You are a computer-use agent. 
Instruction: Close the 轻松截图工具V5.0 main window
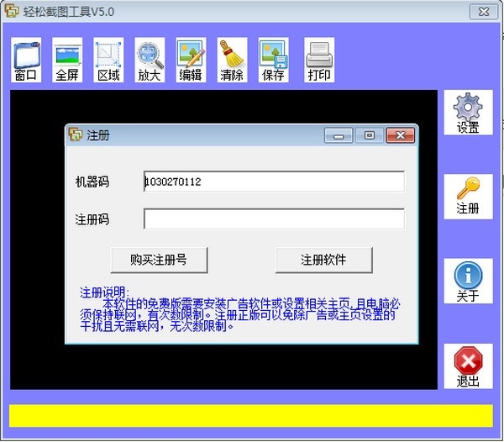click(484, 12)
